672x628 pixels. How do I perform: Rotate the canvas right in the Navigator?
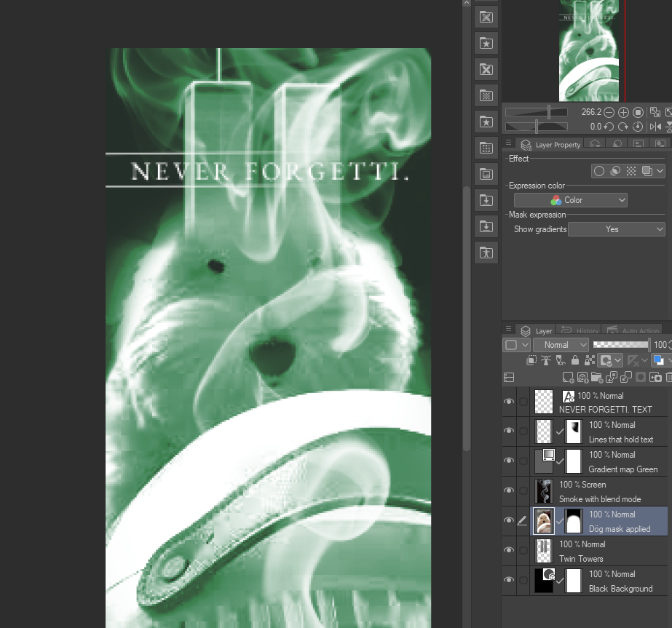(x=623, y=127)
